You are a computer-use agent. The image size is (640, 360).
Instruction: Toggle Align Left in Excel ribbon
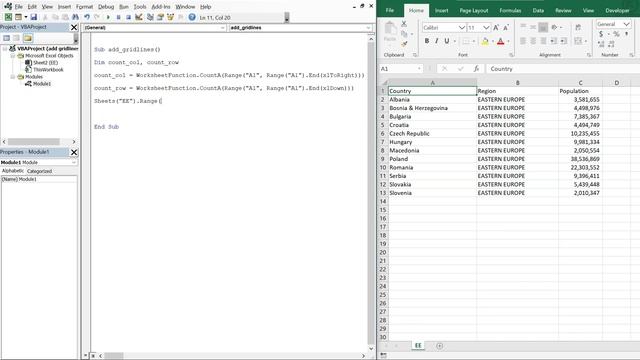click(523, 41)
